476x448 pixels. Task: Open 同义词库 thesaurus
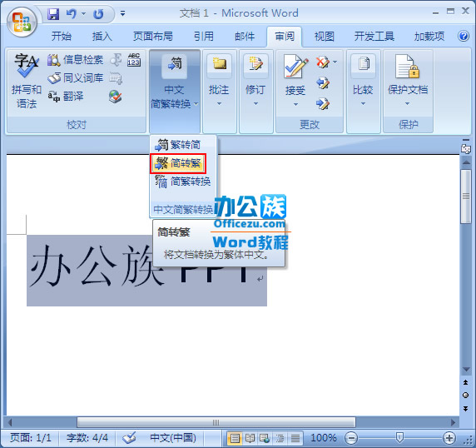(x=75, y=78)
